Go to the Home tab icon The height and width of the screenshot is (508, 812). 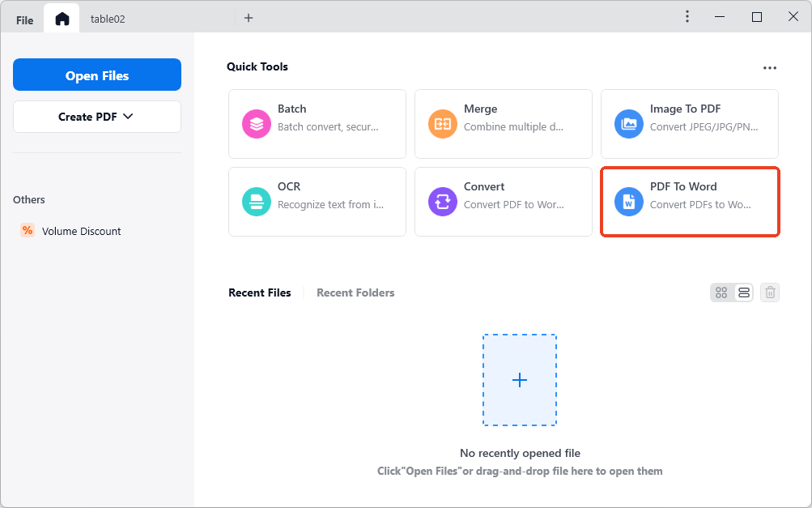[x=62, y=19]
